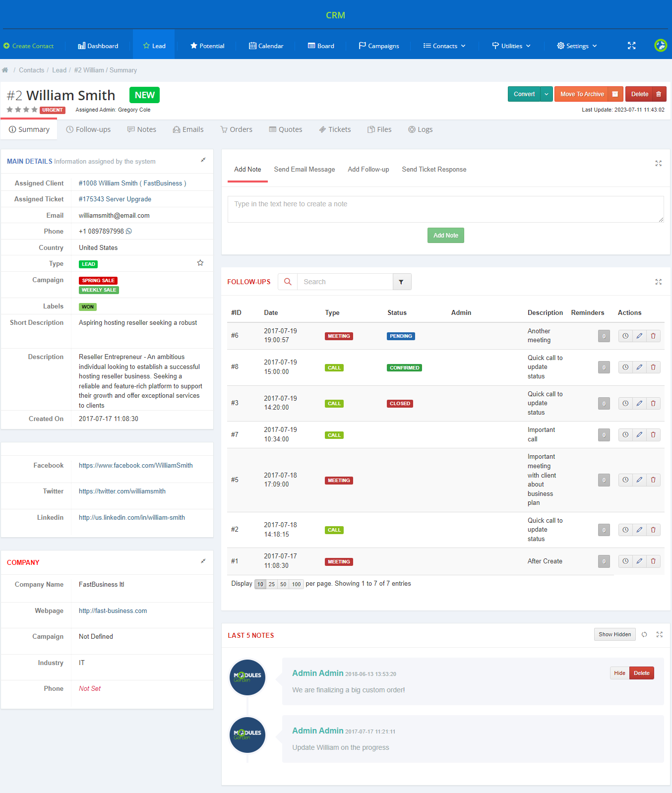672x793 pixels.
Task: Expand the Last 5 Notes panel to fullscreen
Action: [x=660, y=634]
